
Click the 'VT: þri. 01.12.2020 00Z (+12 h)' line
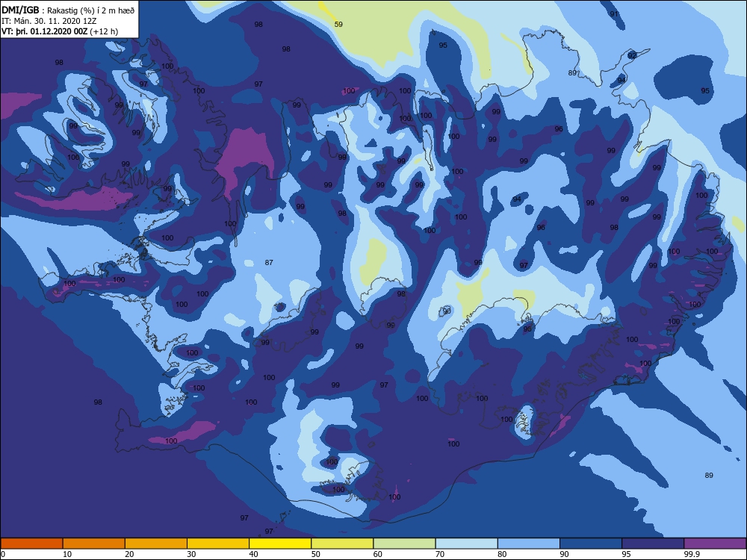tap(60, 31)
